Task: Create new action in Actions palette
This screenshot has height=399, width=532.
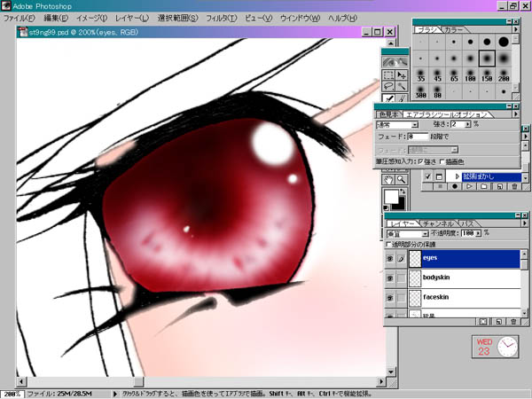Action: (x=499, y=186)
